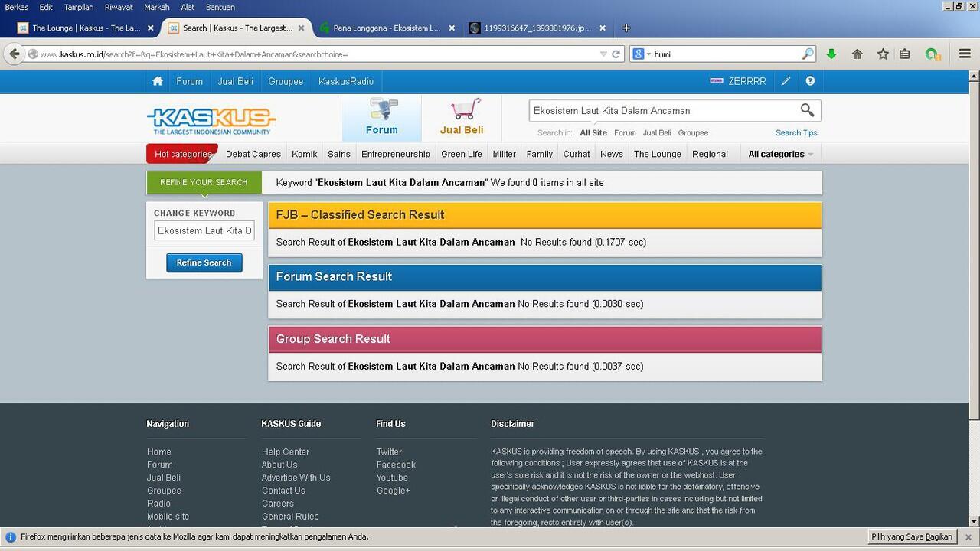Open the help question mark icon
The width and height of the screenshot is (980, 551).
[x=810, y=81]
